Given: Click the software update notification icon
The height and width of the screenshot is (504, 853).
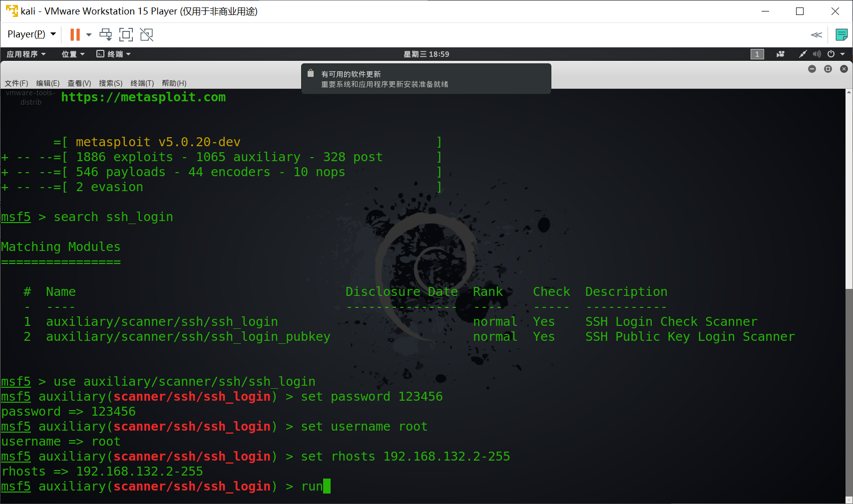Looking at the screenshot, I should [x=311, y=73].
